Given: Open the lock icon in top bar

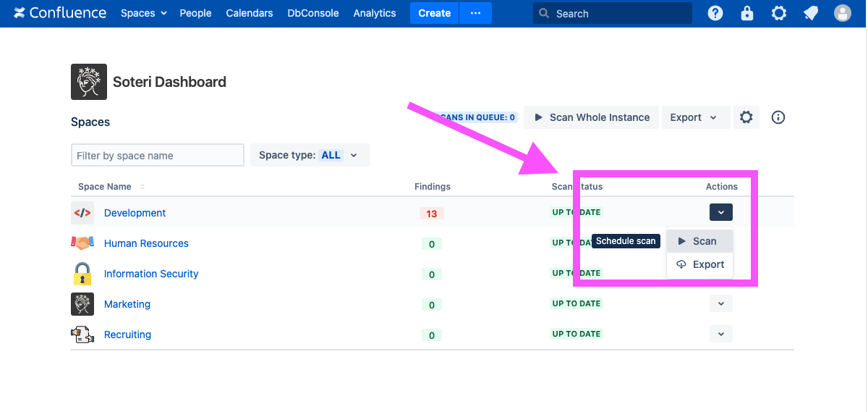Looking at the screenshot, I should click(747, 13).
